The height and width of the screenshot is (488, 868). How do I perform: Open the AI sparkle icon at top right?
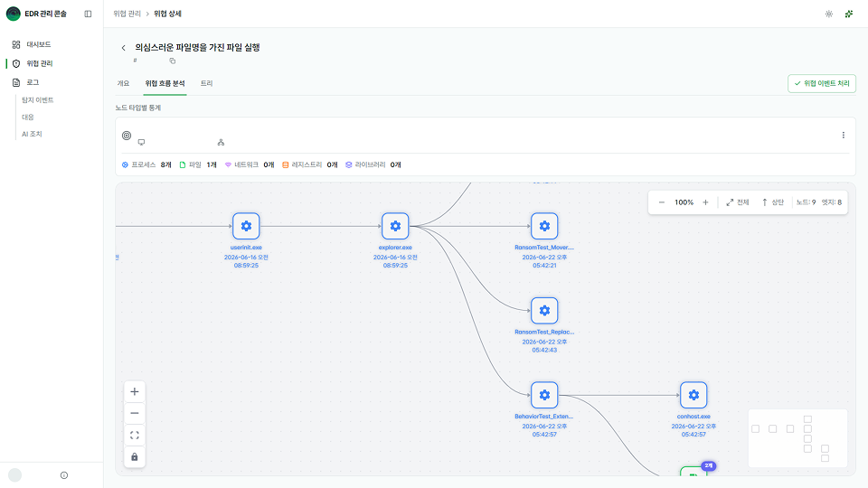coord(849,14)
